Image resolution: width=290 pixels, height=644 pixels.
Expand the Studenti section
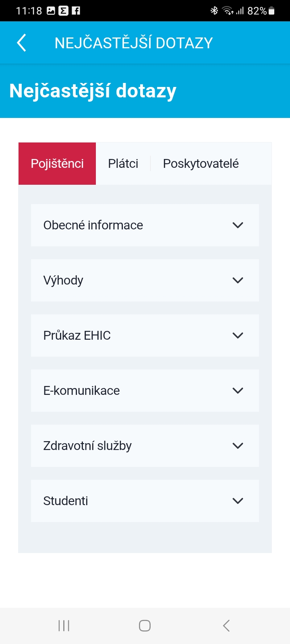pyautogui.click(x=145, y=501)
